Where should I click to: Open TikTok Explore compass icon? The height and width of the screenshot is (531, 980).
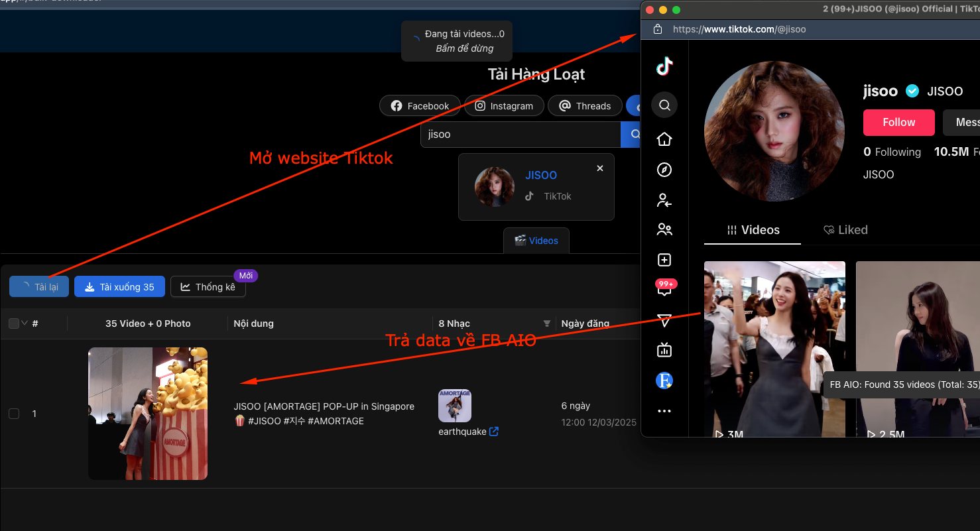pos(664,170)
